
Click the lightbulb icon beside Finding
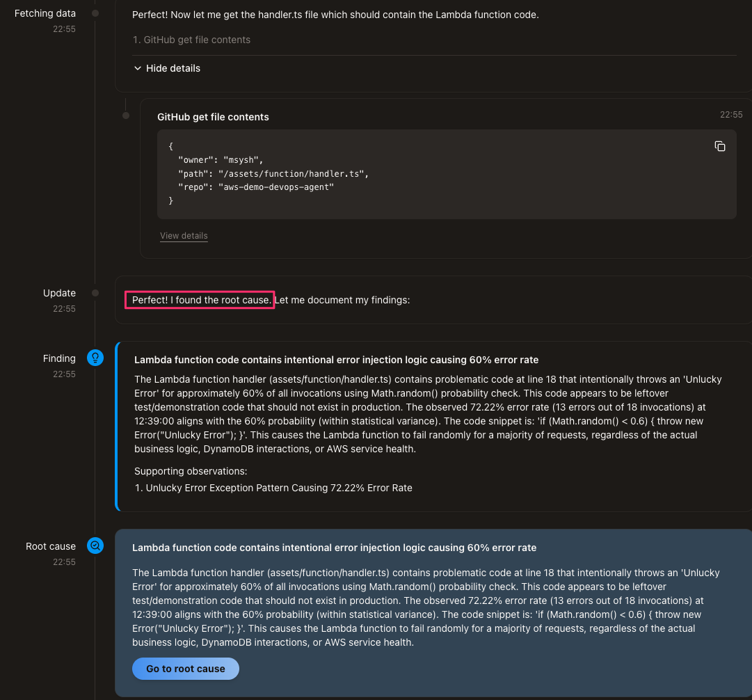(x=95, y=358)
